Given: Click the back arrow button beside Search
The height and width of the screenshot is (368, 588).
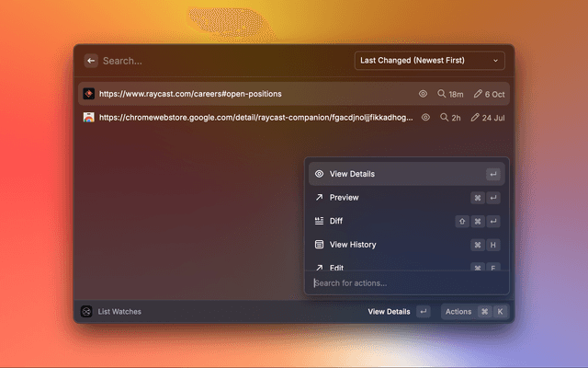Looking at the screenshot, I should 91,61.
